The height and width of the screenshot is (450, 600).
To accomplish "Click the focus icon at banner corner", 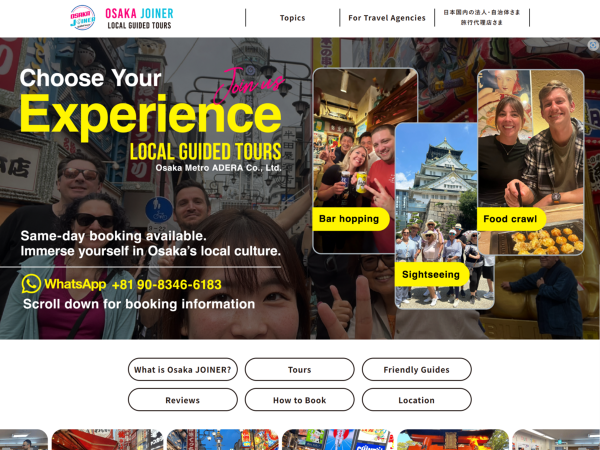I will [593, 46].
